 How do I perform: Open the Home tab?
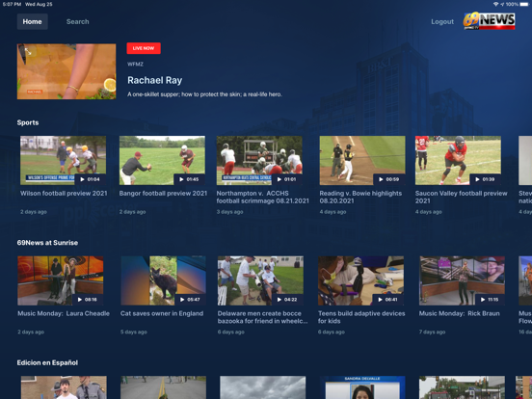tap(32, 22)
